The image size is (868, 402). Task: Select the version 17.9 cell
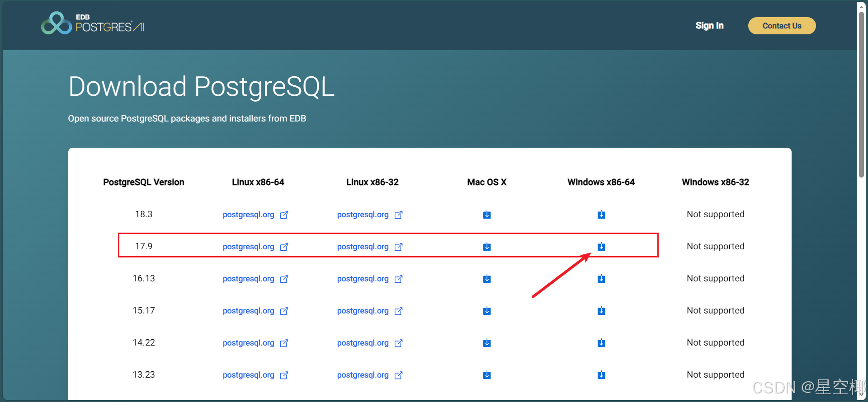[x=144, y=246]
